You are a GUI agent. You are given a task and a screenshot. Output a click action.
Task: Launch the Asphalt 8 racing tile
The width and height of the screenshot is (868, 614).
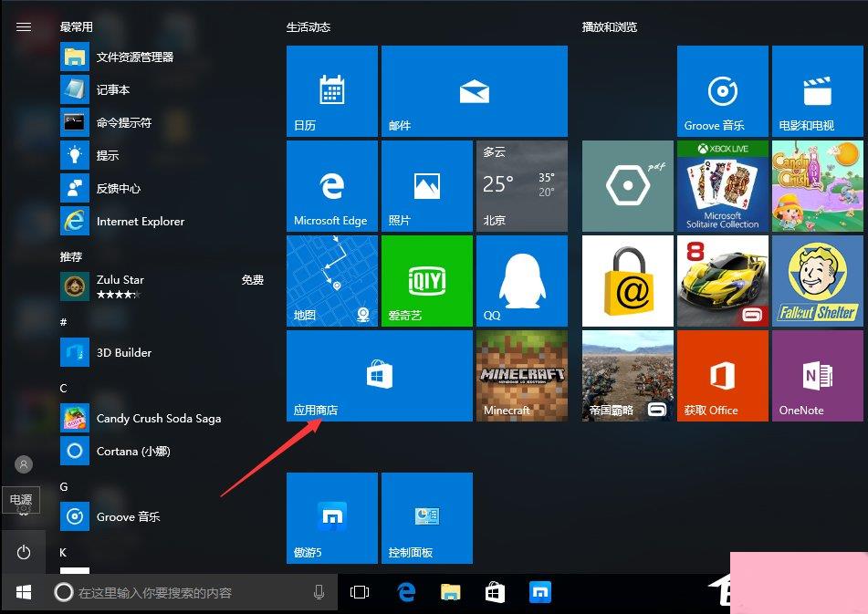pyautogui.click(x=722, y=281)
